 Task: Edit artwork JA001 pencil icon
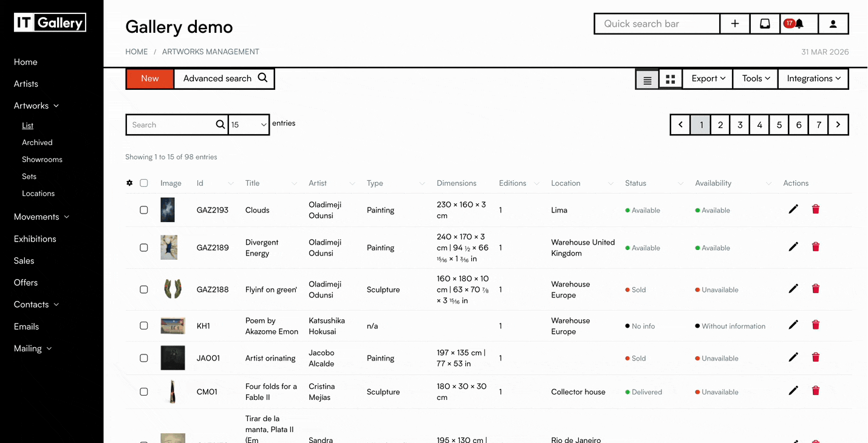(x=793, y=357)
